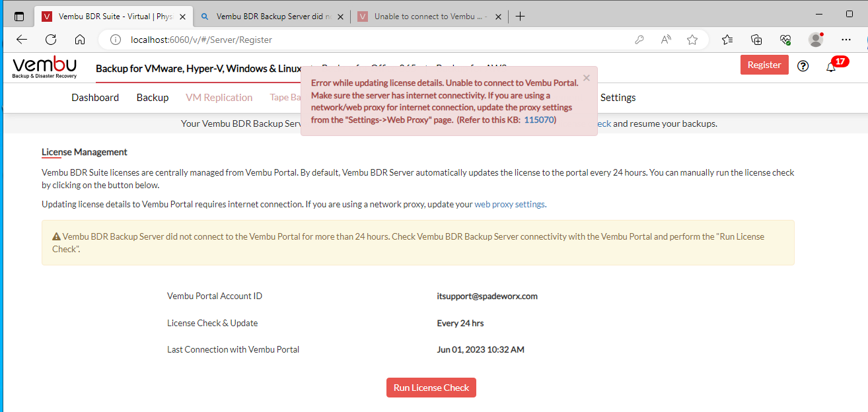This screenshot has width=868, height=412.
Task: Go to browser Home icon
Action: pyautogui.click(x=80, y=40)
